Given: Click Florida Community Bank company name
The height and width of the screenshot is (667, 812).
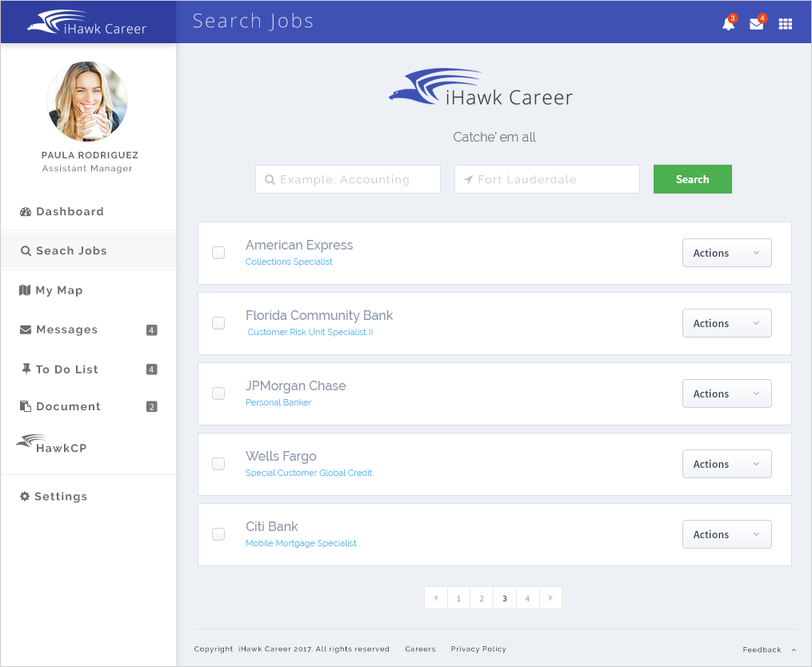Looking at the screenshot, I should (x=319, y=315).
